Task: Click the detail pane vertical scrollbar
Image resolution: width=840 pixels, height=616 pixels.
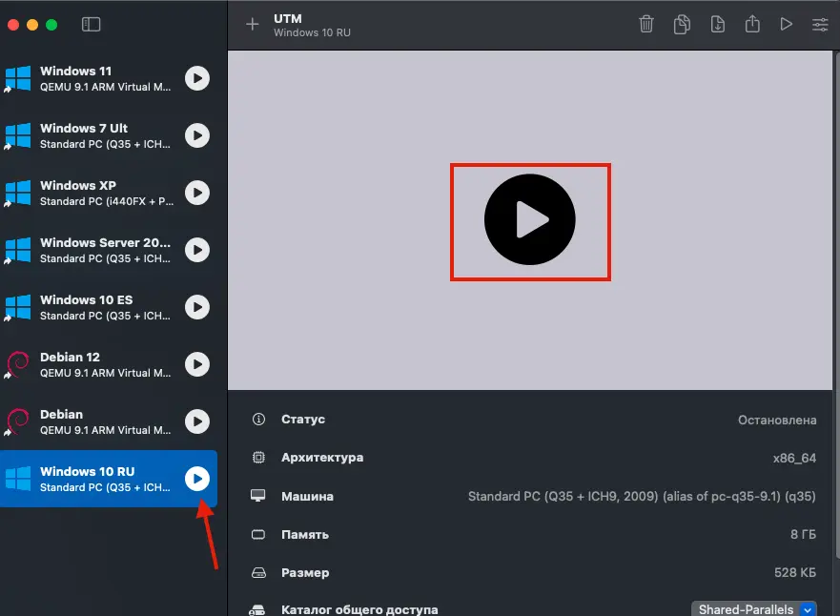Action: point(836,305)
